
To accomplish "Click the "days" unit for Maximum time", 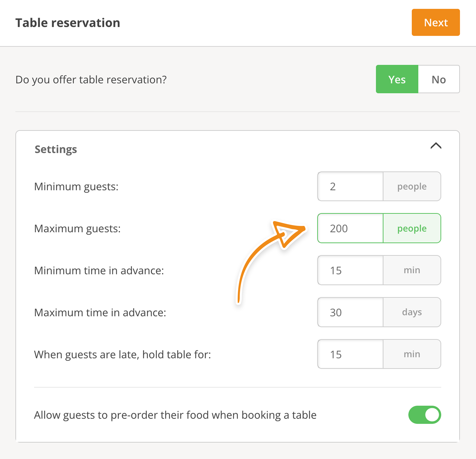I will coord(412,312).
